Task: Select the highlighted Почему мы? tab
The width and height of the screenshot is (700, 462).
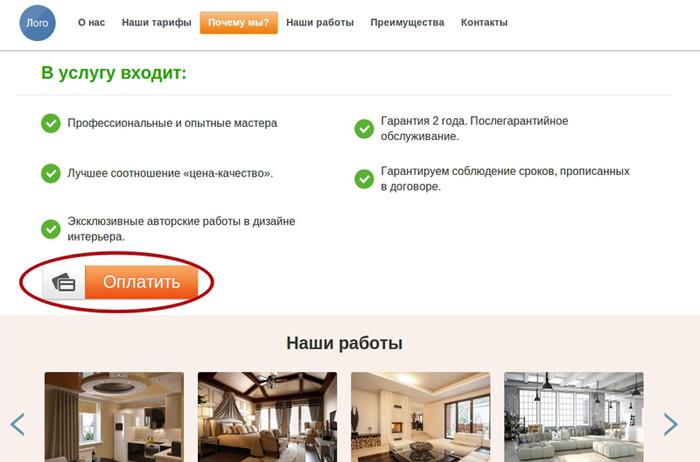Action: (239, 23)
